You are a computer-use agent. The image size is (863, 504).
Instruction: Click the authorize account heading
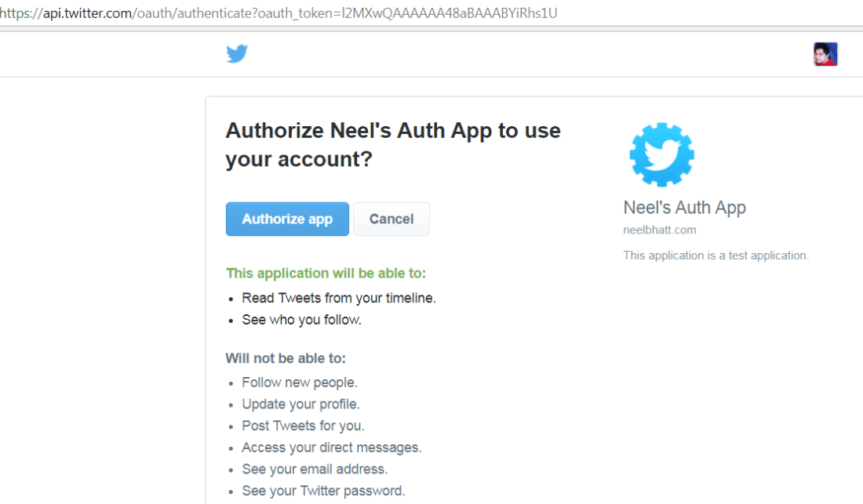[392, 145]
